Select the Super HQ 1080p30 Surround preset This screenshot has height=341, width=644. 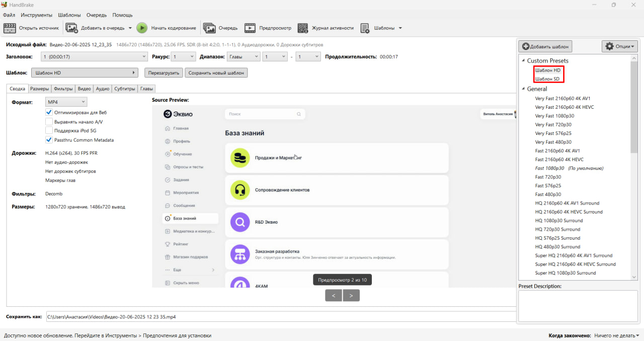point(566,273)
